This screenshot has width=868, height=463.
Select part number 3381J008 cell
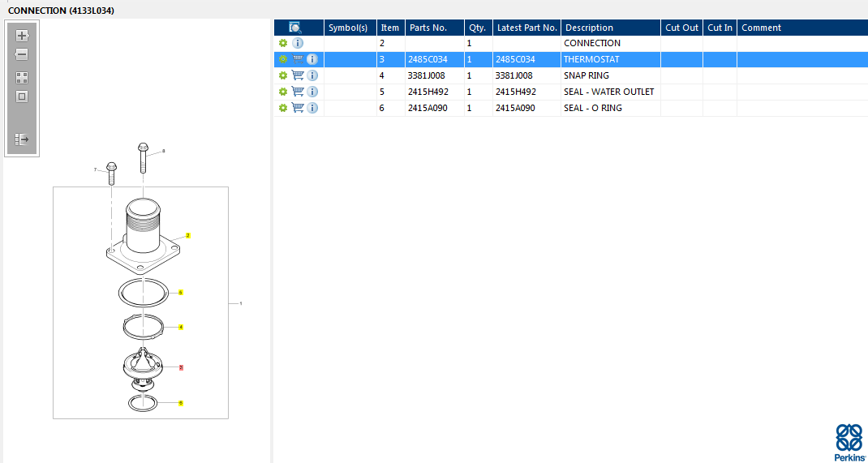click(x=435, y=75)
